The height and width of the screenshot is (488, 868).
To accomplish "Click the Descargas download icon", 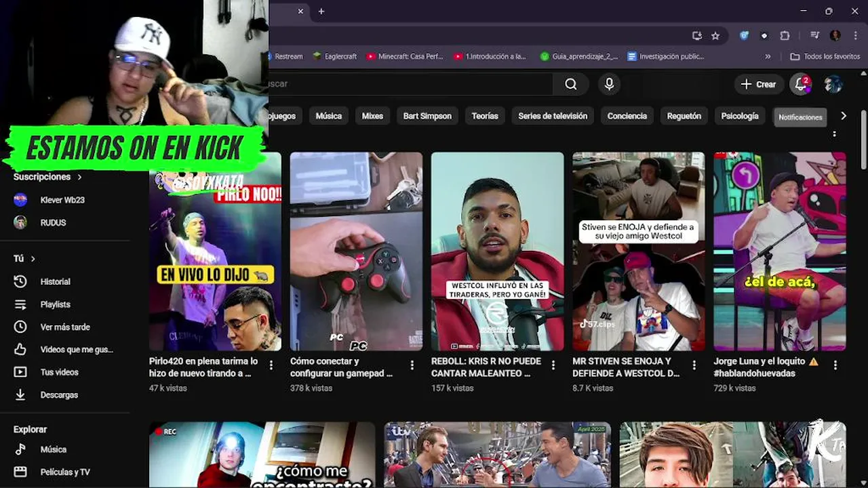I will click(x=20, y=394).
